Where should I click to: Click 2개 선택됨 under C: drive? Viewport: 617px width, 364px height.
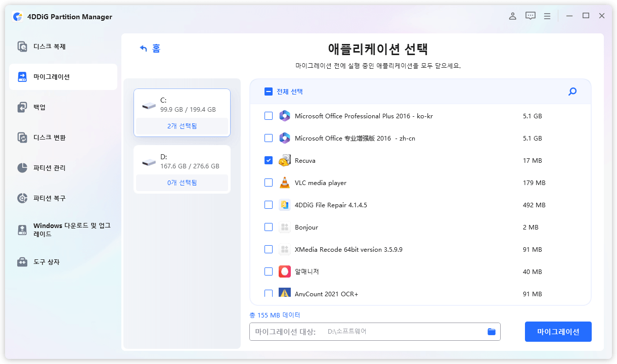click(x=182, y=126)
